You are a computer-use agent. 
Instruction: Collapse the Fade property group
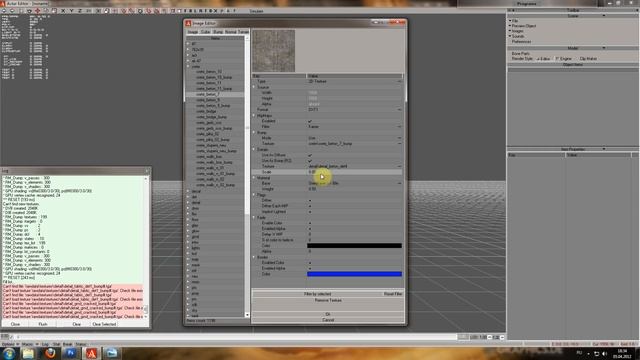[x=254, y=218]
